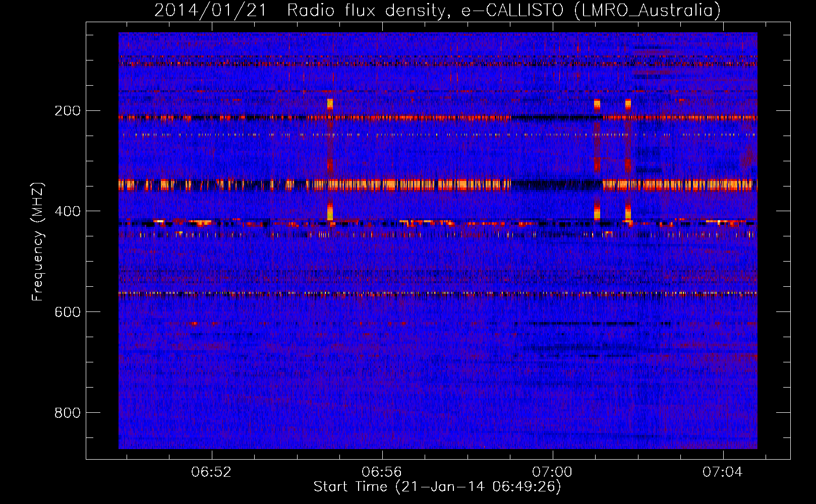
Task: Click the plot title 'Radio flux density, e-CALLISTO (LMRO_Australia)'
Action: point(504,10)
